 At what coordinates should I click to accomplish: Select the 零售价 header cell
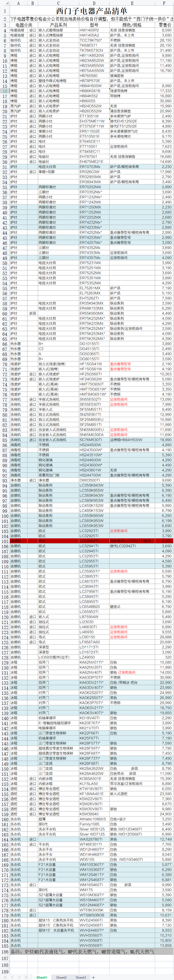coord(164,25)
